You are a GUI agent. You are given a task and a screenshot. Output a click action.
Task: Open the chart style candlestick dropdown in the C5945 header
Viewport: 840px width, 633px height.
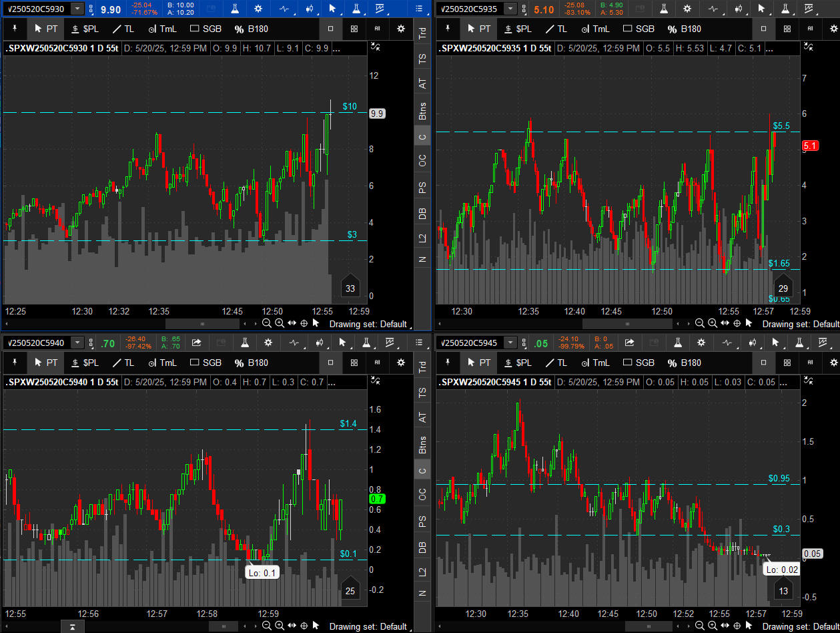[739, 343]
